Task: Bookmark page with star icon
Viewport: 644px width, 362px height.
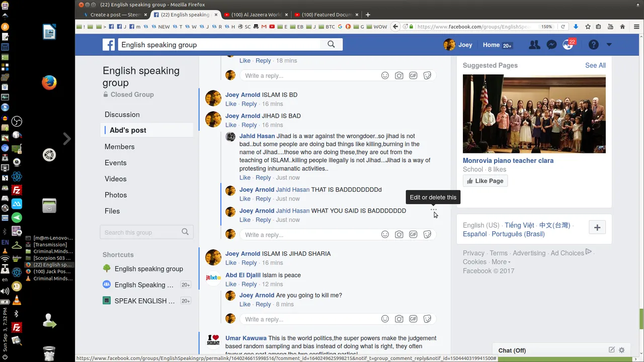Action: (x=588, y=27)
